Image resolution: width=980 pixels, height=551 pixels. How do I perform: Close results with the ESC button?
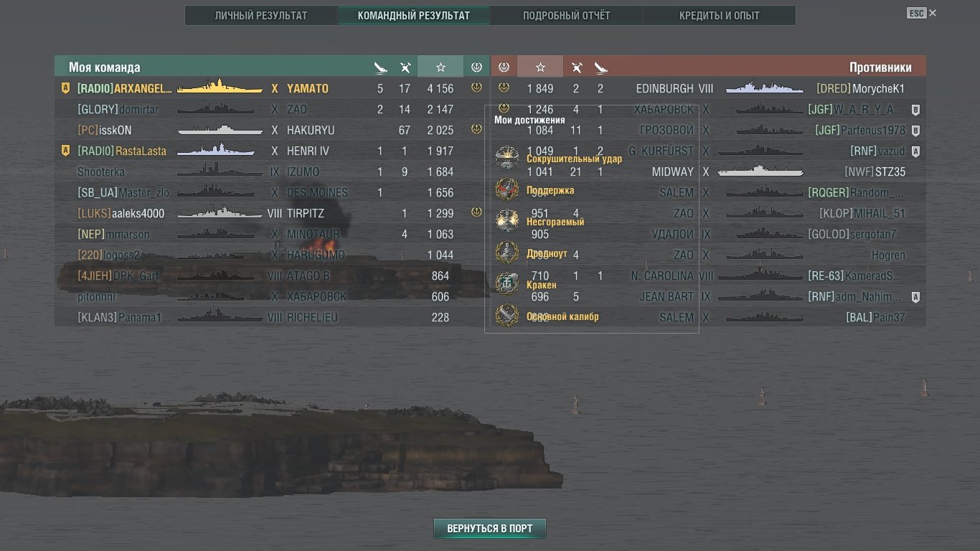(922, 13)
